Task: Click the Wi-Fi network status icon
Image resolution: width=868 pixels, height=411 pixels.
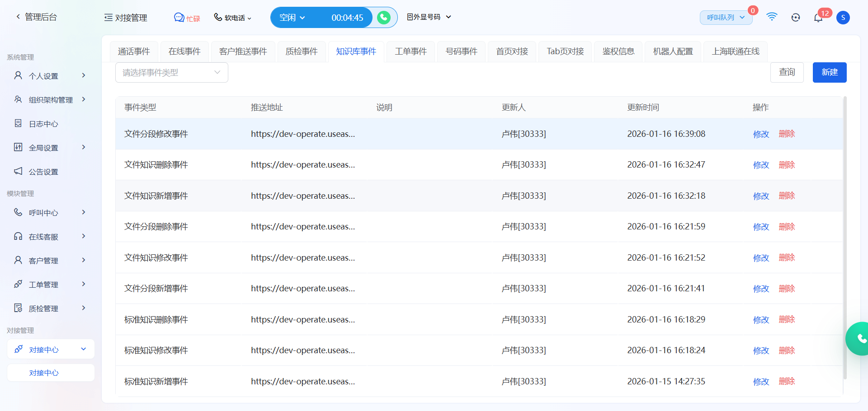Action: 772,17
